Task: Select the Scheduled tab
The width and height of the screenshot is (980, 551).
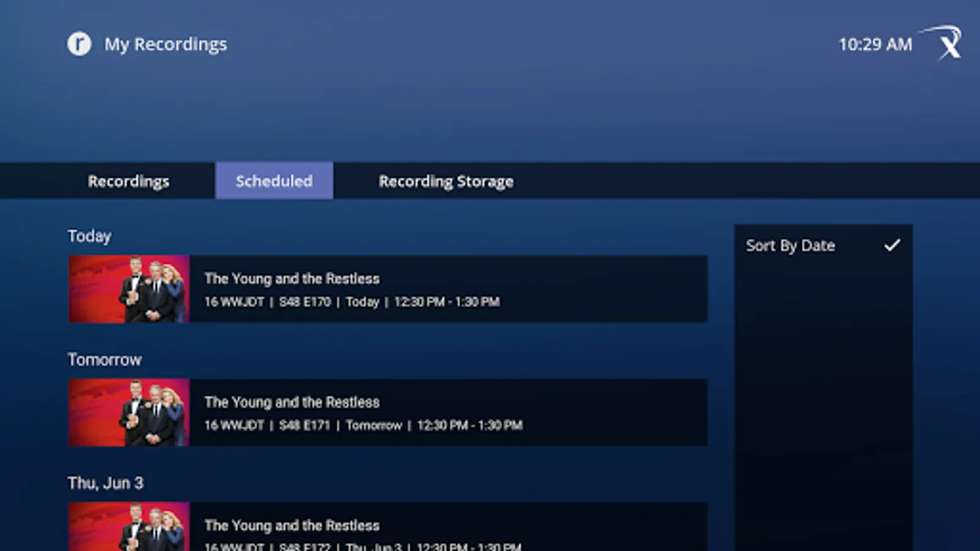Action: [274, 181]
